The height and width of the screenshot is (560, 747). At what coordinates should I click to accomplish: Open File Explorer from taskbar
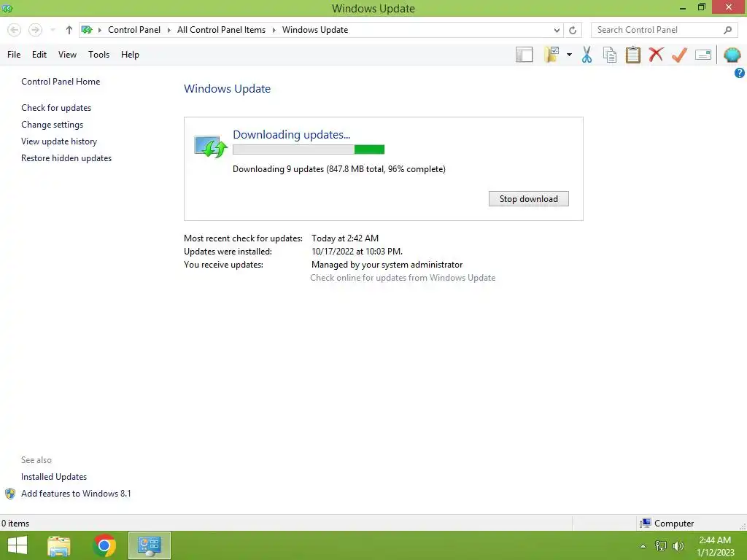[59, 545]
